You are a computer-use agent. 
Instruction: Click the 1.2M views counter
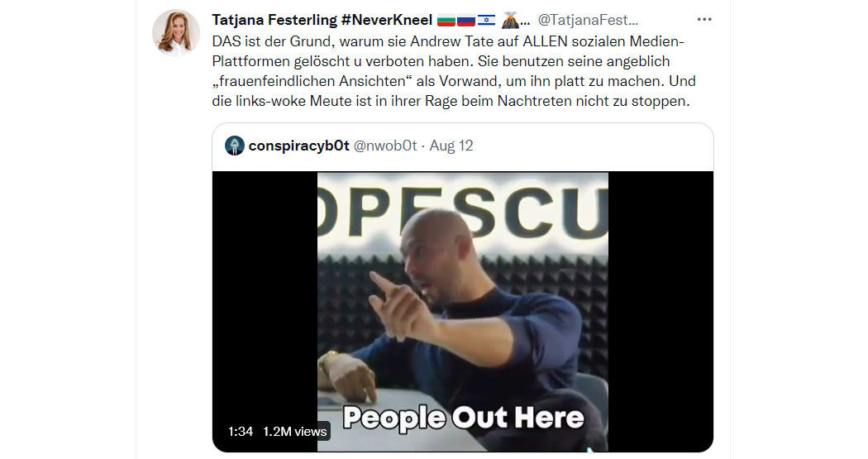pyautogui.click(x=294, y=432)
